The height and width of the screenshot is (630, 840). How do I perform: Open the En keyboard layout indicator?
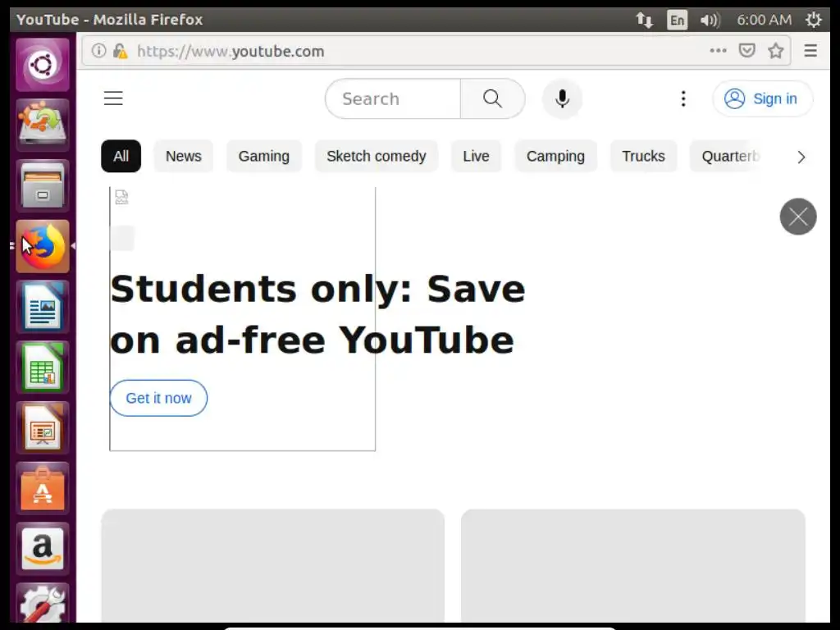[x=677, y=20]
